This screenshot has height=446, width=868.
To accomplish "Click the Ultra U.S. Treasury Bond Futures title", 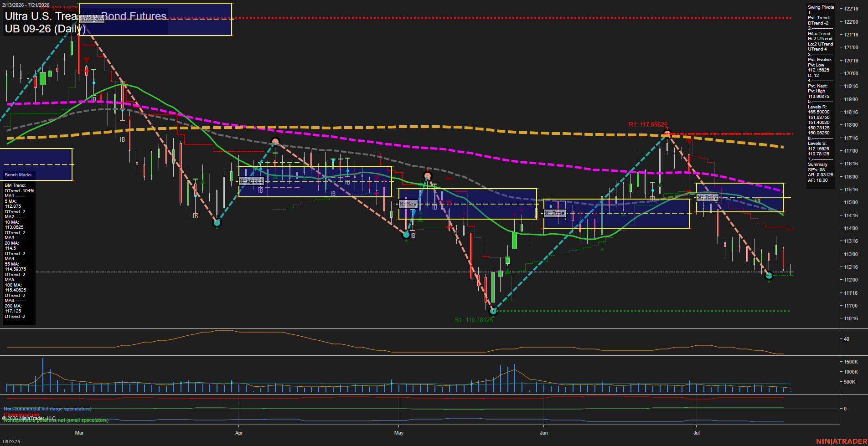I will [86, 16].
